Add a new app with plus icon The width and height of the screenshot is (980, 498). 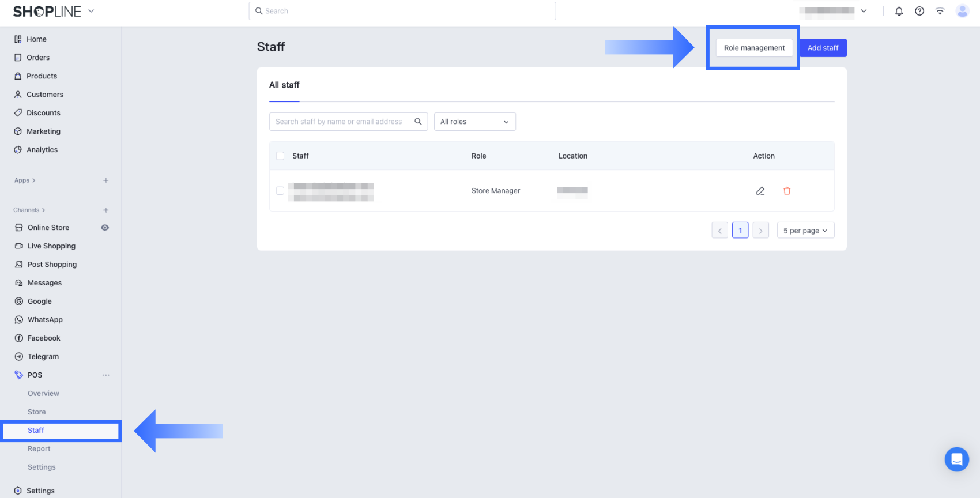click(x=106, y=180)
